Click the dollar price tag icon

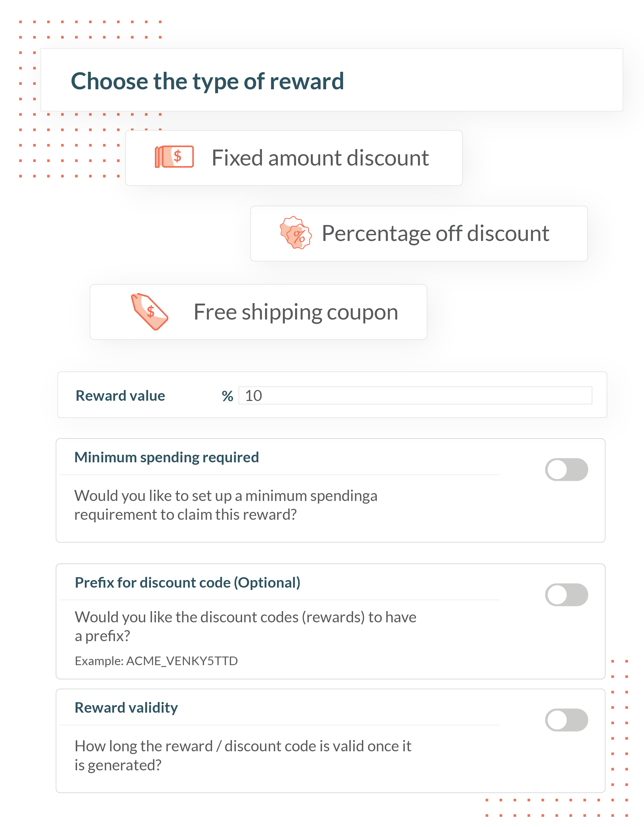tap(149, 311)
